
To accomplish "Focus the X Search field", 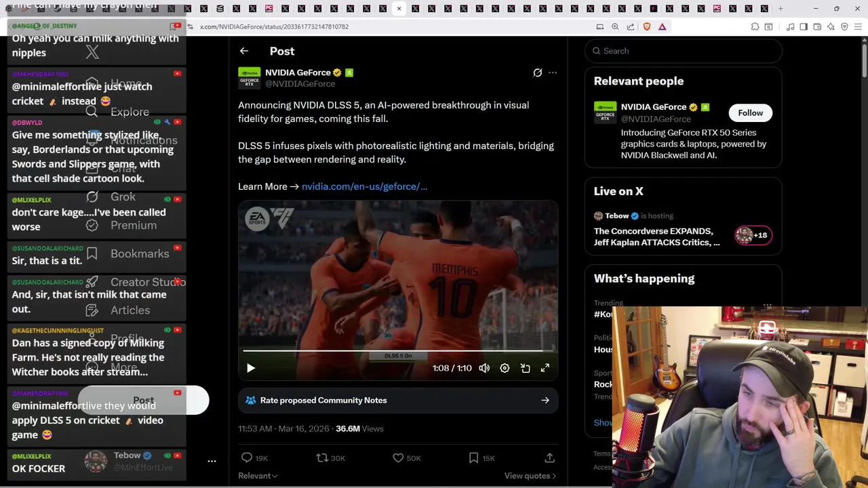I will [x=684, y=51].
